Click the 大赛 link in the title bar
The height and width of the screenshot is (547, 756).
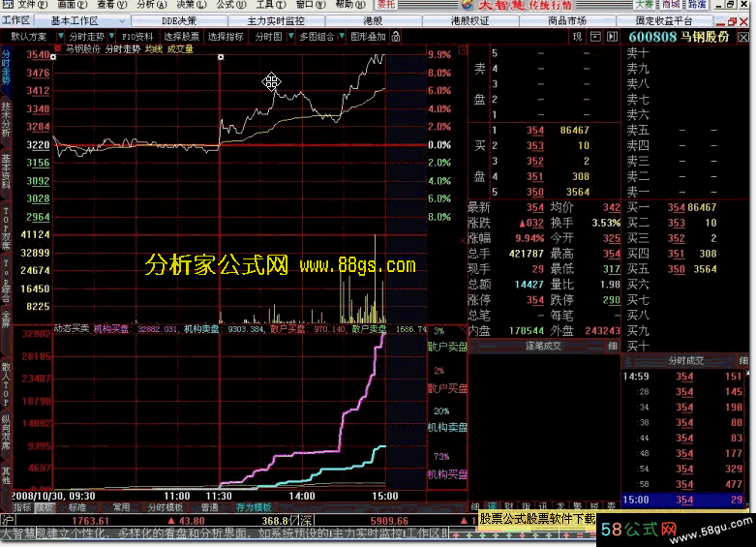(644, 4)
